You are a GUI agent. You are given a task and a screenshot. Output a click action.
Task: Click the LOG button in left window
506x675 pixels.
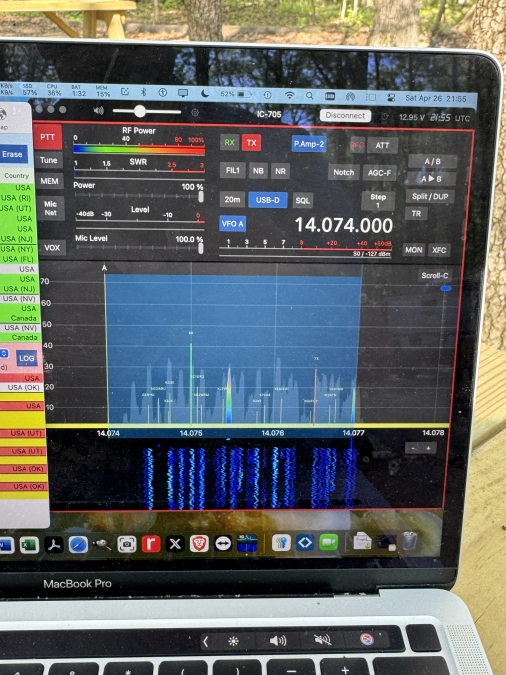coord(27,358)
